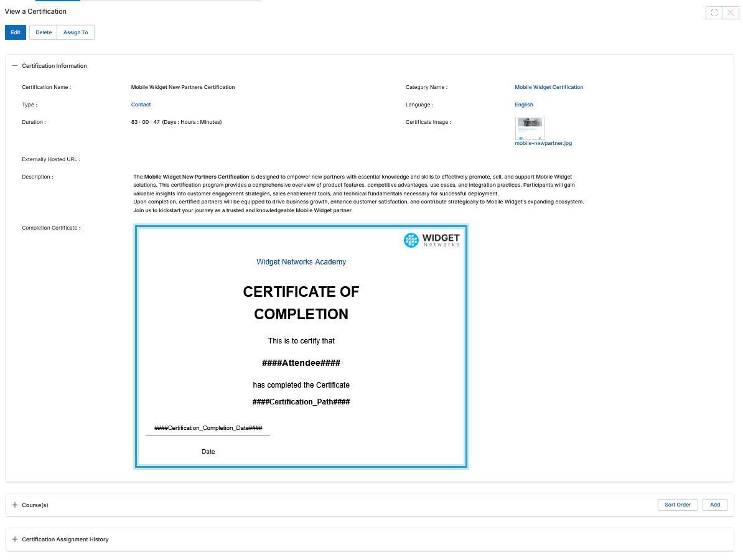Follow the Contact type link
This screenshot has height=560, width=743.
pyautogui.click(x=141, y=105)
